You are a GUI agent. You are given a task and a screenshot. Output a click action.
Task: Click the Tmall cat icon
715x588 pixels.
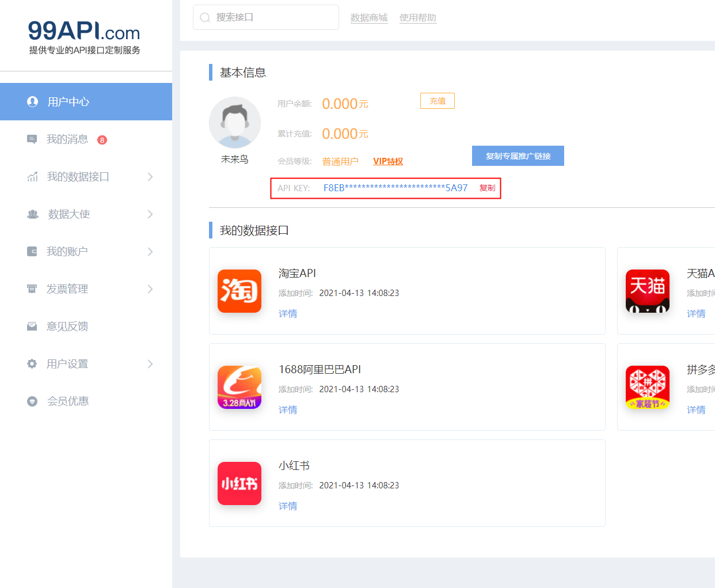coord(647,291)
